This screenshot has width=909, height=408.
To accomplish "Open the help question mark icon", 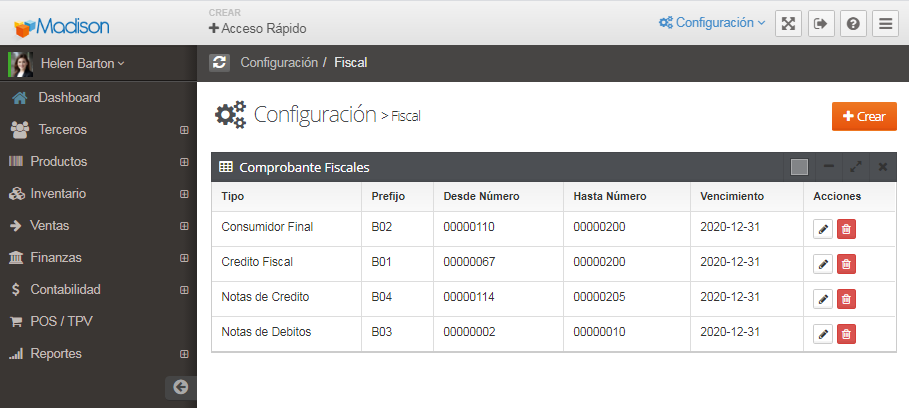I will click(x=853, y=23).
